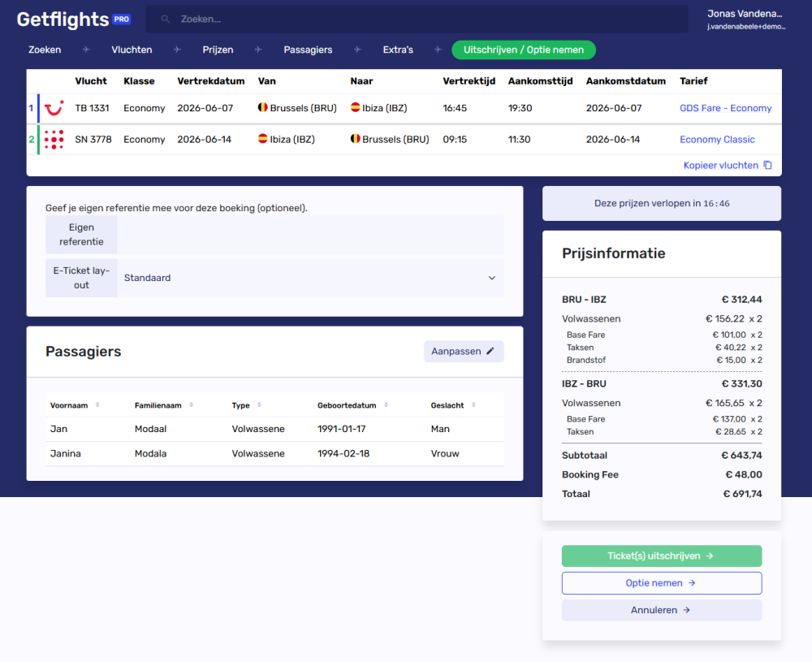The image size is (812, 662).
Task: Click the Getflights PRO logo
Action: [73, 19]
